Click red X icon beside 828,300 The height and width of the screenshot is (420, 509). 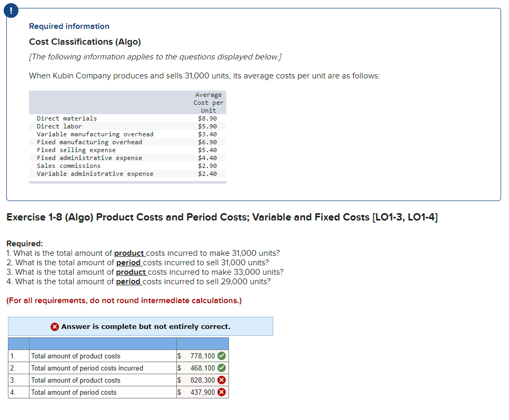pyautogui.click(x=222, y=380)
